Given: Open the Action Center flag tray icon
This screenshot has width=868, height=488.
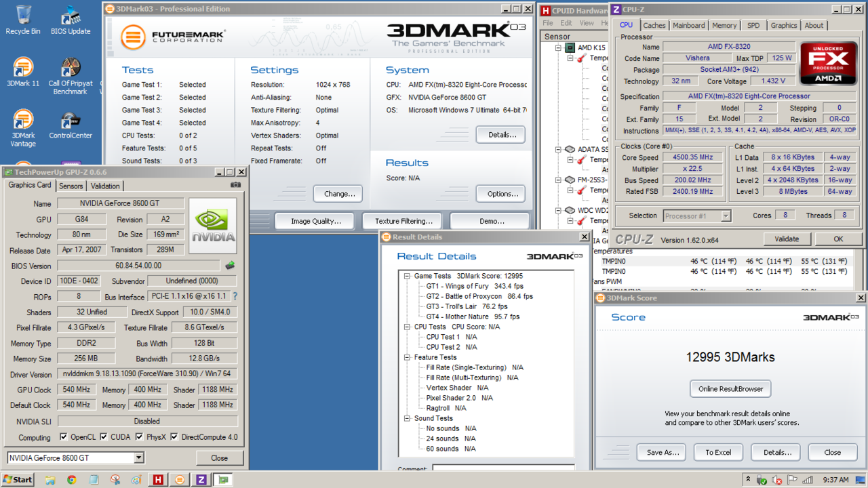Looking at the screenshot, I should [x=791, y=480].
